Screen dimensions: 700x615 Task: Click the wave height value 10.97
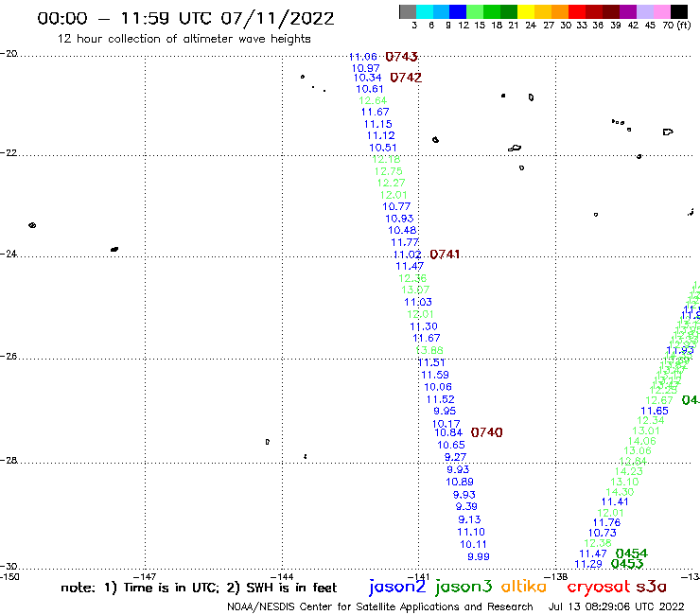366,68
